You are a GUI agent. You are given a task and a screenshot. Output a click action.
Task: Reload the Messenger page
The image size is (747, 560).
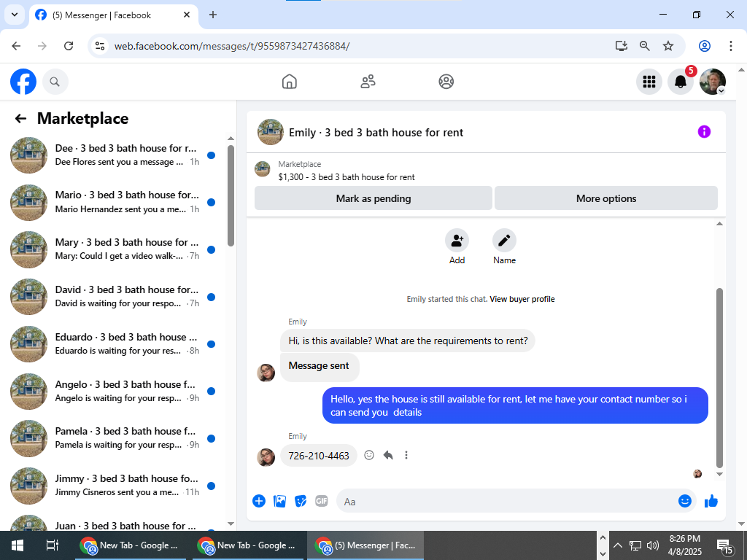pos(69,46)
